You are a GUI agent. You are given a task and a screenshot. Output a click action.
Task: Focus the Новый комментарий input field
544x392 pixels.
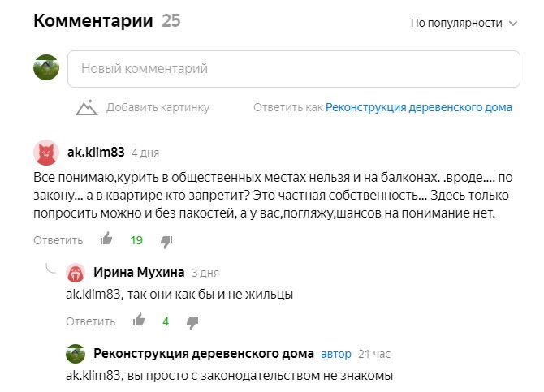pyautogui.click(x=294, y=69)
